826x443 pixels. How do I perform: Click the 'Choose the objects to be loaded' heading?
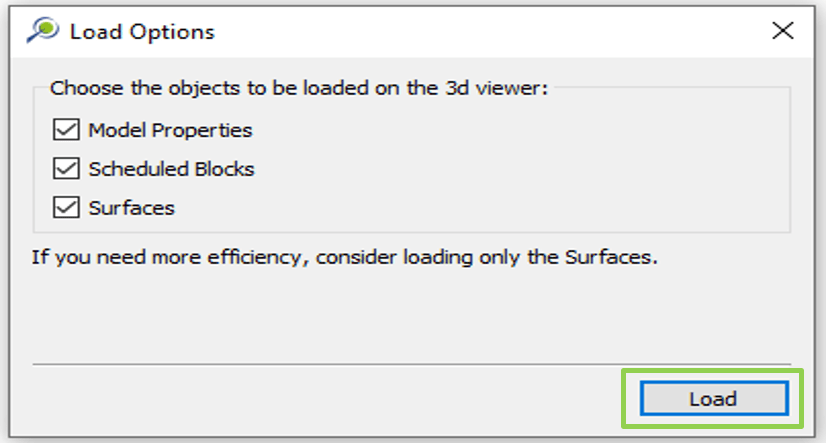pos(298,88)
